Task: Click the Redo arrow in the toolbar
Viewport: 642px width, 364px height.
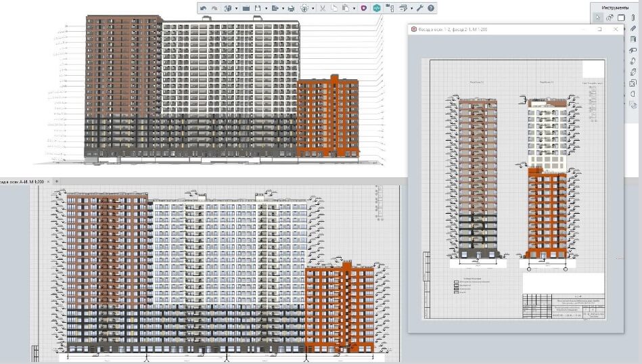Action: pos(214,8)
